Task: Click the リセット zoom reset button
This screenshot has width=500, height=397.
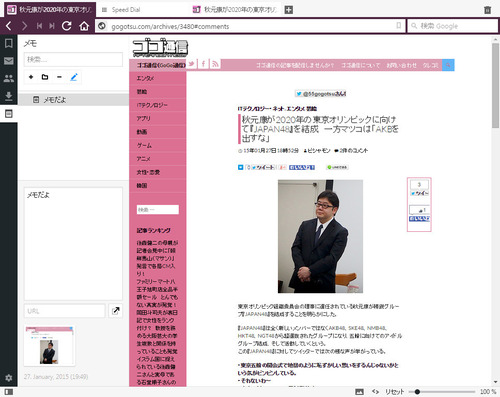Action: tap(395, 392)
